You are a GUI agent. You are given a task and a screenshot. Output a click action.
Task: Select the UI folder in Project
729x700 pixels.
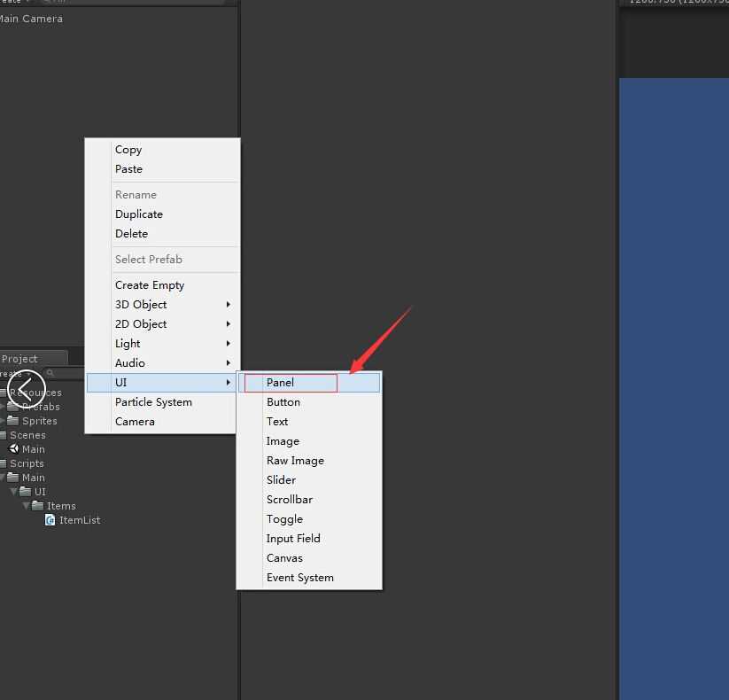[x=40, y=492]
